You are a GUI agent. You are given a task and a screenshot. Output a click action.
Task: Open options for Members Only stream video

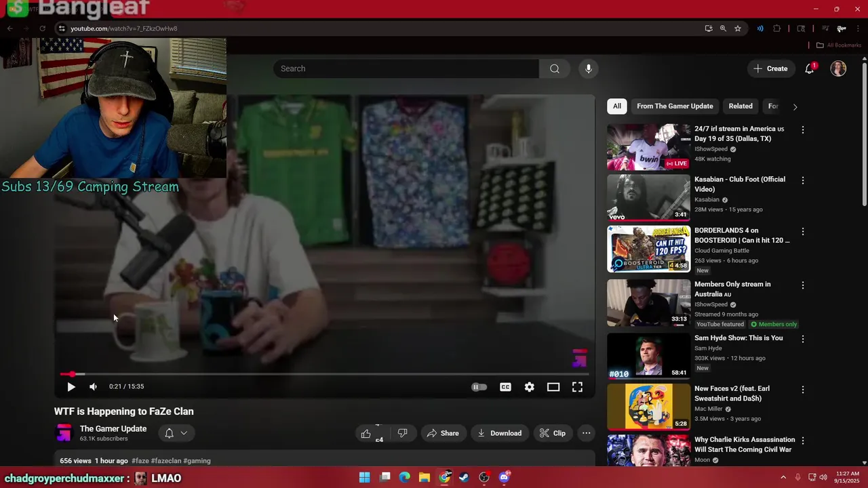click(803, 285)
